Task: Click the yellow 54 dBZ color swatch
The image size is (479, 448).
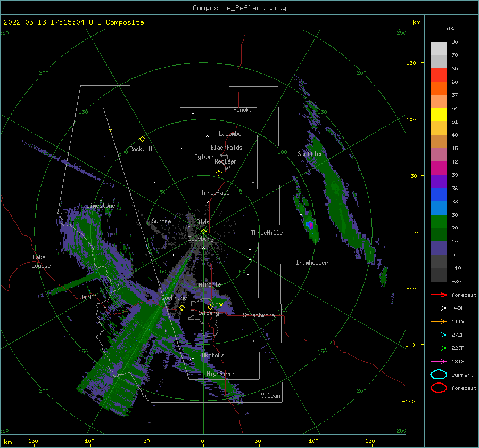Action: coord(439,115)
